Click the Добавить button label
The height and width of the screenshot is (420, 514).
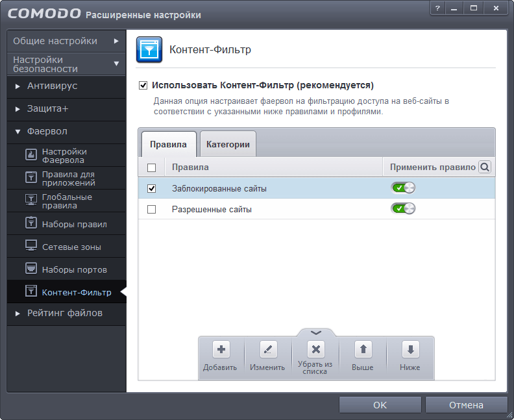(220, 367)
